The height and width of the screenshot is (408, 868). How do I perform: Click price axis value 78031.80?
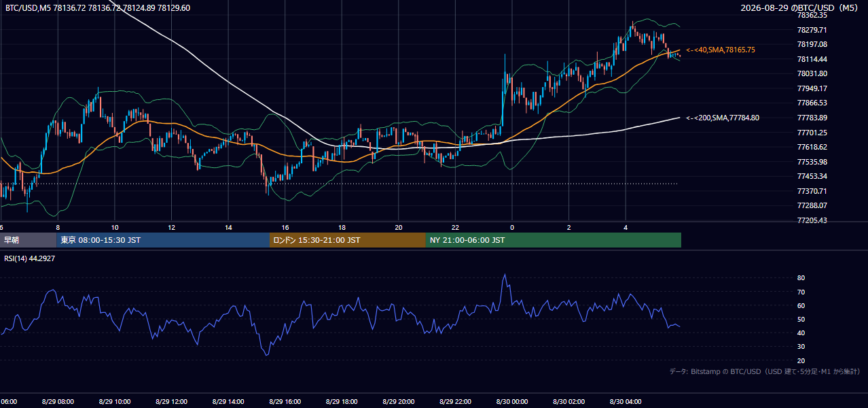click(812, 73)
